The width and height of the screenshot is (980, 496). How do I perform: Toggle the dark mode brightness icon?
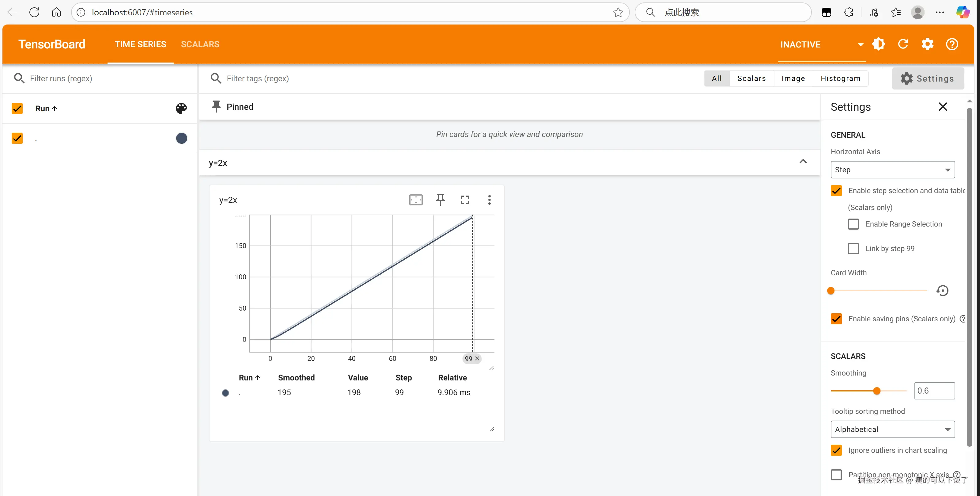pos(878,44)
